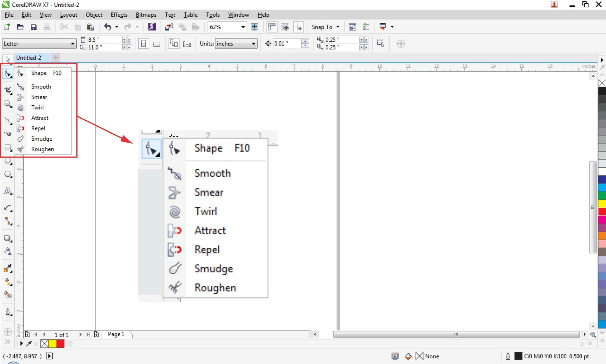
Task: Pick the red document palette swatch
Action: pyautogui.click(x=60, y=344)
